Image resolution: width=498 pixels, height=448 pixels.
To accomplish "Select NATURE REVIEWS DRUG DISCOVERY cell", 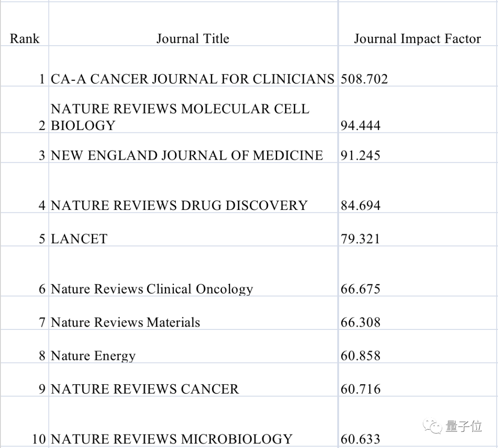I will pos(193,188).
